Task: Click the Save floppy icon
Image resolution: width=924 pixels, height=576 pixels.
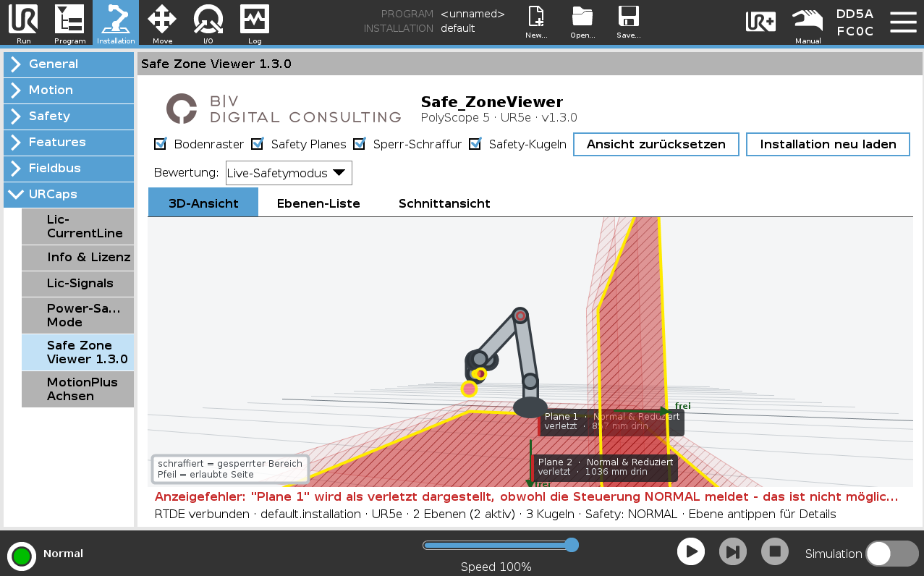Action: tap(629, 22)
